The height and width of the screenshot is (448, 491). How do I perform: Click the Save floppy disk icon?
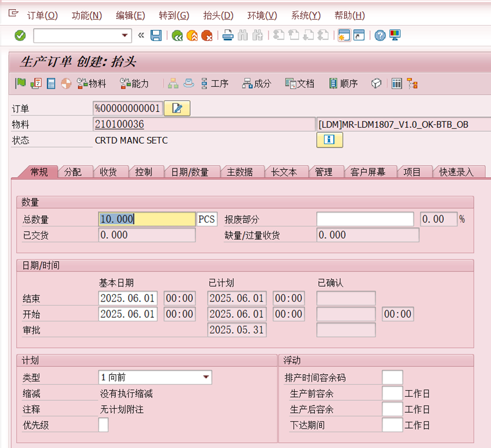click(x=156, y=35)
